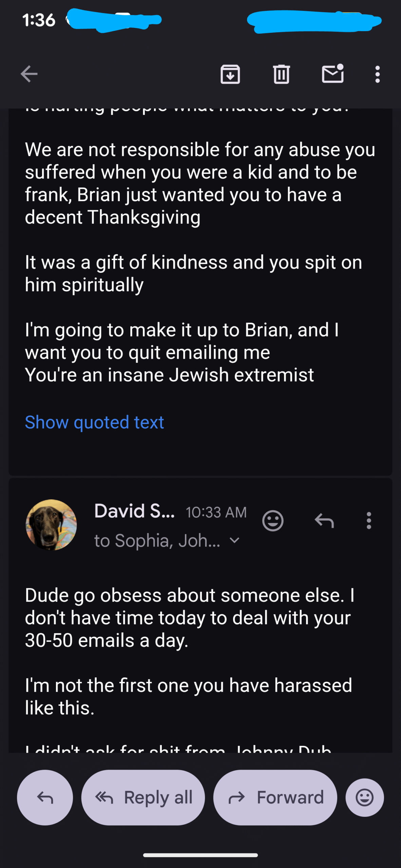
Task: Tap David S's dog profile picture
Action: tap(51, 525)
